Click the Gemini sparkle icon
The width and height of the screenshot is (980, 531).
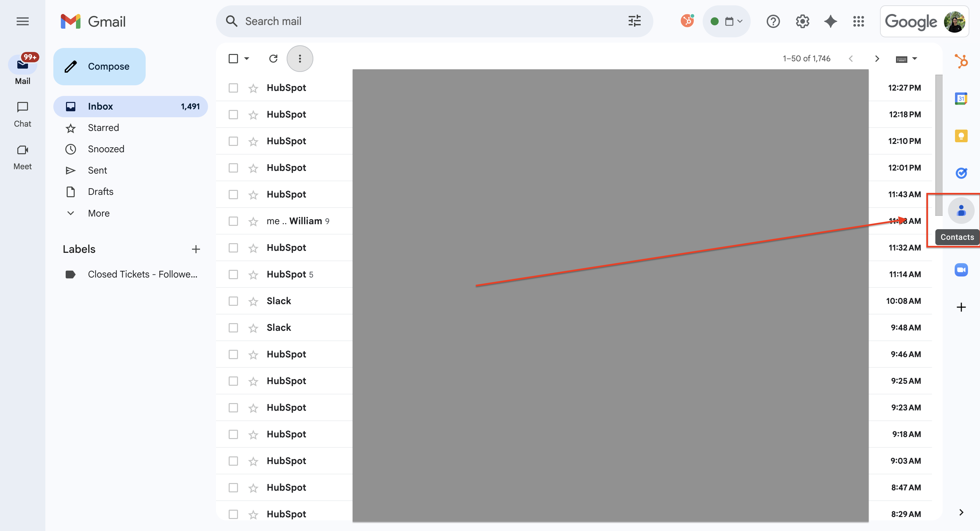(x=830, y=21)
